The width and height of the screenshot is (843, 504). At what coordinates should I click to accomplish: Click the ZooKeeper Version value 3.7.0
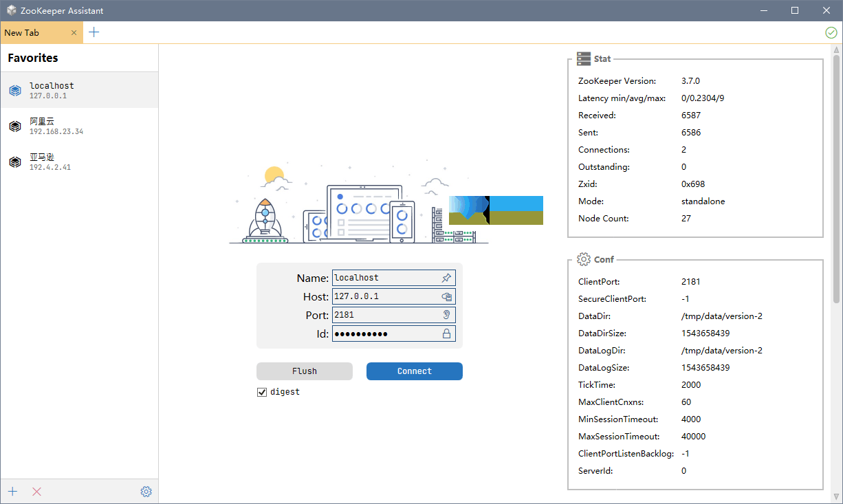(x=690, y=81)
